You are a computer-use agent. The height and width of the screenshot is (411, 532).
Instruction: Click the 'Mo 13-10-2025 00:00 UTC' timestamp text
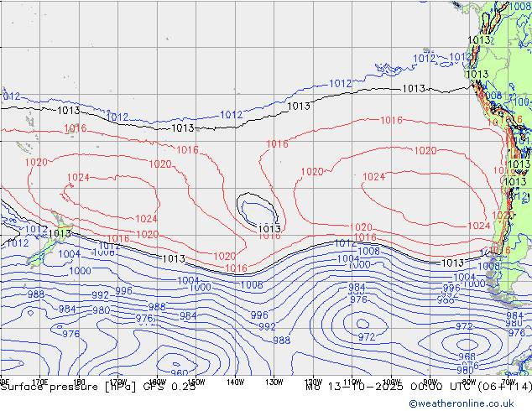(390, 387)
